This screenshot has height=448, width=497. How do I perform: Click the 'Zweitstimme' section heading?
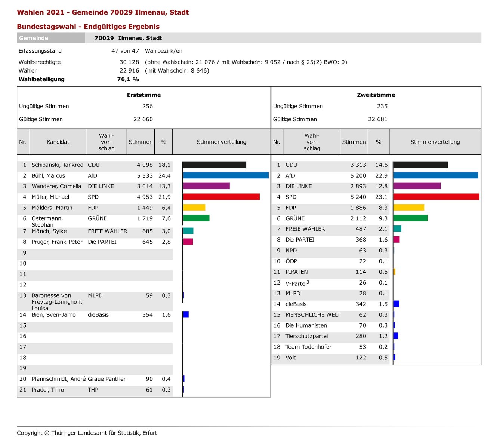376,95
